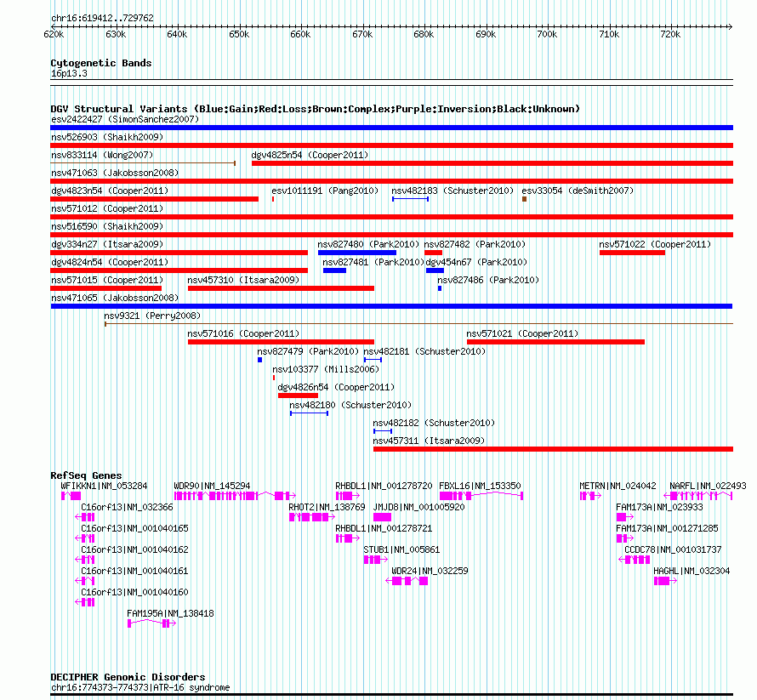The width and height of the screenshot is (757, 700).
Task: Select nsv571016 (Cooper2011) label
Action: coord(243,333)
